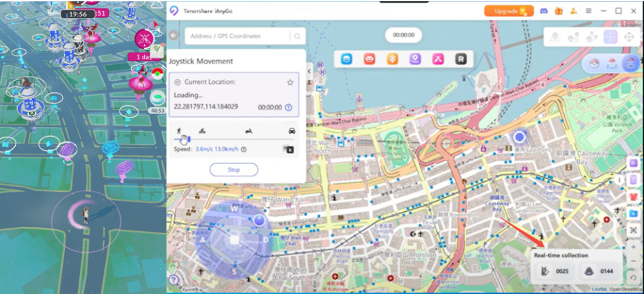
Task: Click the purple arrow icon in right sidebar
Action: pyautogui.click(x=634, y=163)
